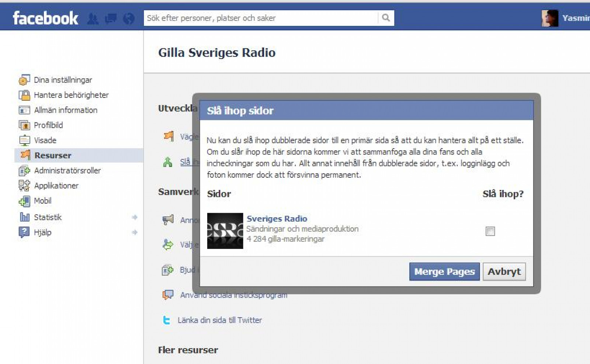Open Allmän information in sidebar
The image size is (590, 364).
tap(66, 110)
